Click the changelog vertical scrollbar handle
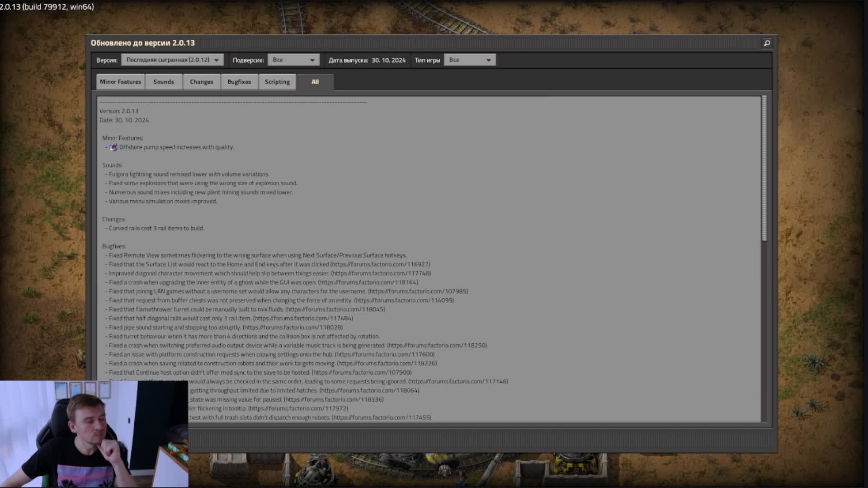Screen dimensions: 868x488 tap(764, 168)
